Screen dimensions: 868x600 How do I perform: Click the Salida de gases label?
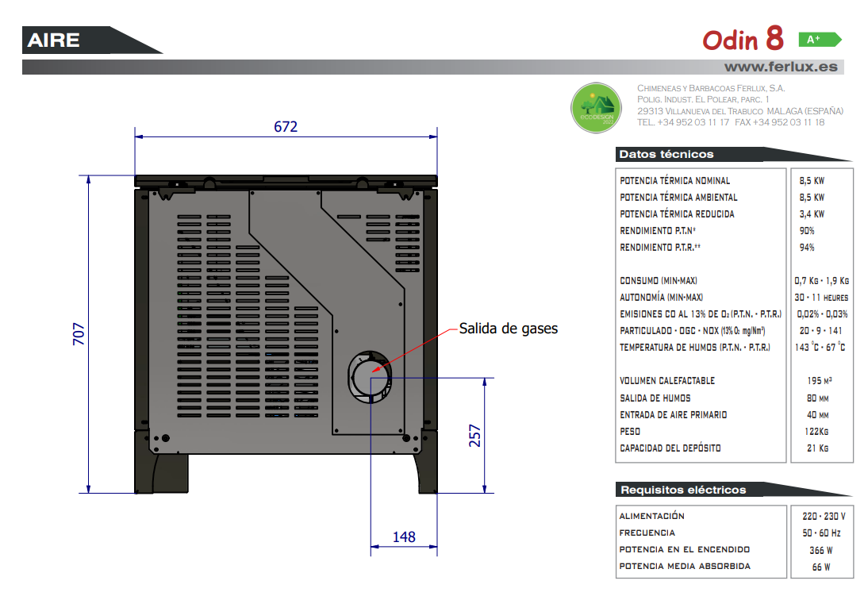[x=508, y=329]
